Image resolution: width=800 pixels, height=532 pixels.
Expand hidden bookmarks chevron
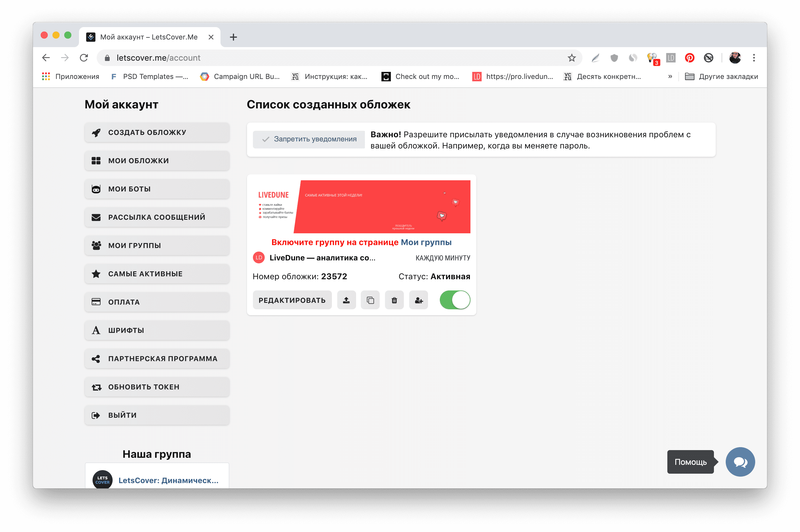pos(670,76)
